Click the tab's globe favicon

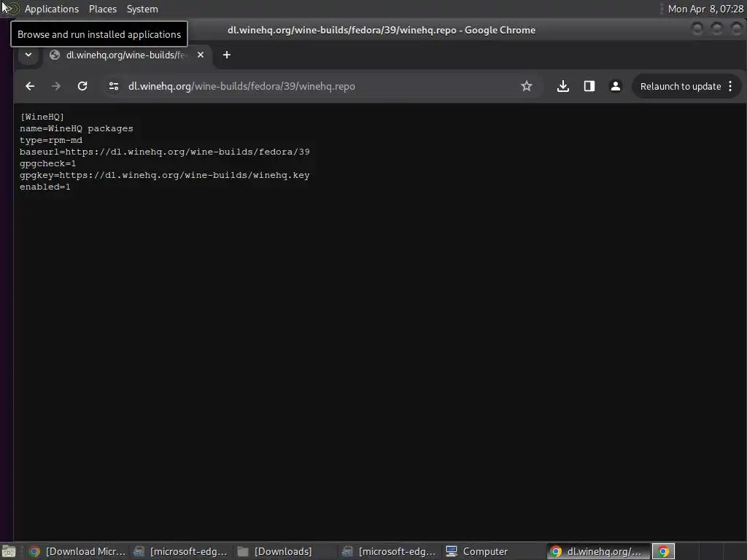click(55, 55)
